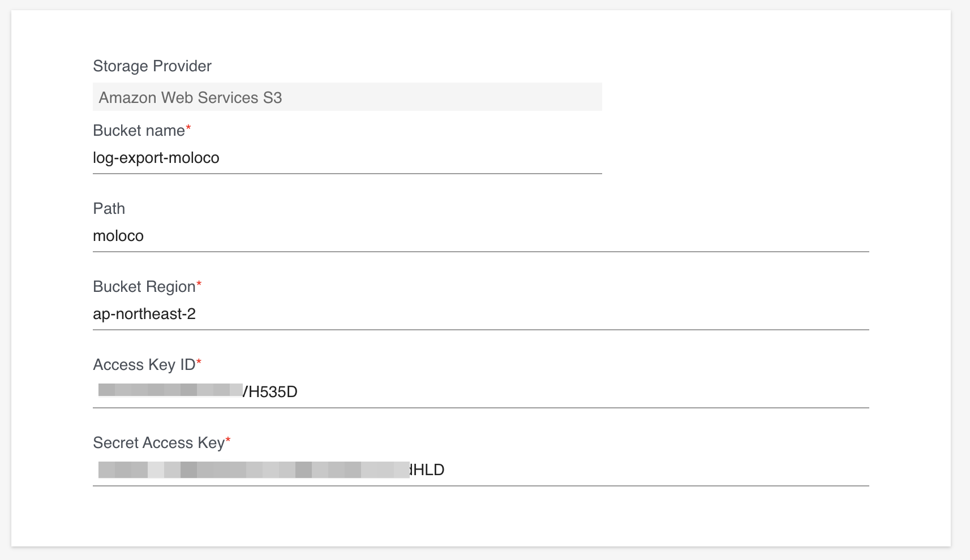Click into the Access Key ID field
Screen dimensions: 970x560
pos(480,392)
